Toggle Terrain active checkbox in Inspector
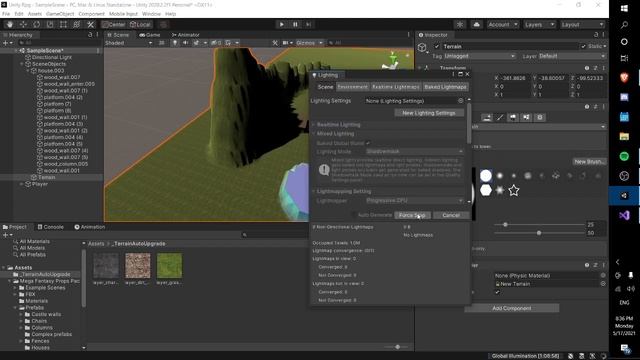Image resolution: width=640 pixels, height=360 pixels. pos(437,47)
